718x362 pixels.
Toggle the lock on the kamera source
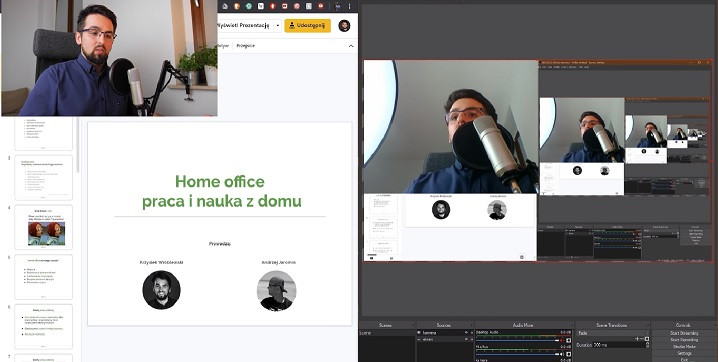471,333
